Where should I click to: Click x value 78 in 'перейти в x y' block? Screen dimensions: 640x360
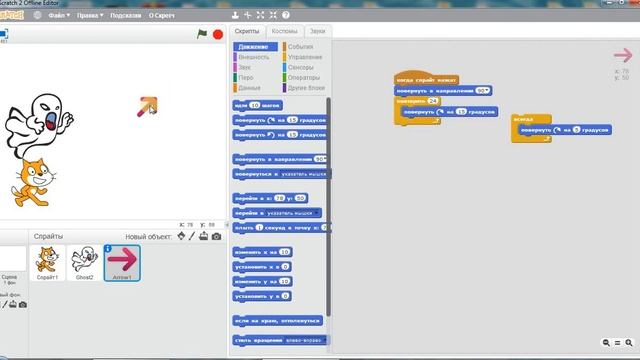[279, 198]
